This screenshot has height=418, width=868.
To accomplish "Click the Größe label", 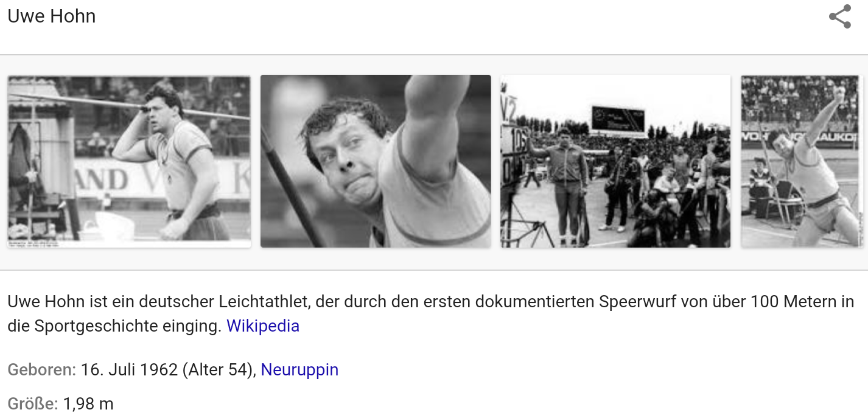I will coord(33,403).
